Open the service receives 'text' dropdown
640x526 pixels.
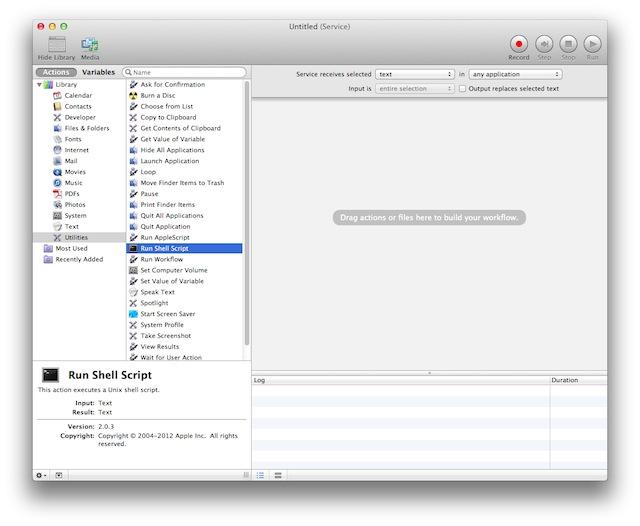(415, 74)
